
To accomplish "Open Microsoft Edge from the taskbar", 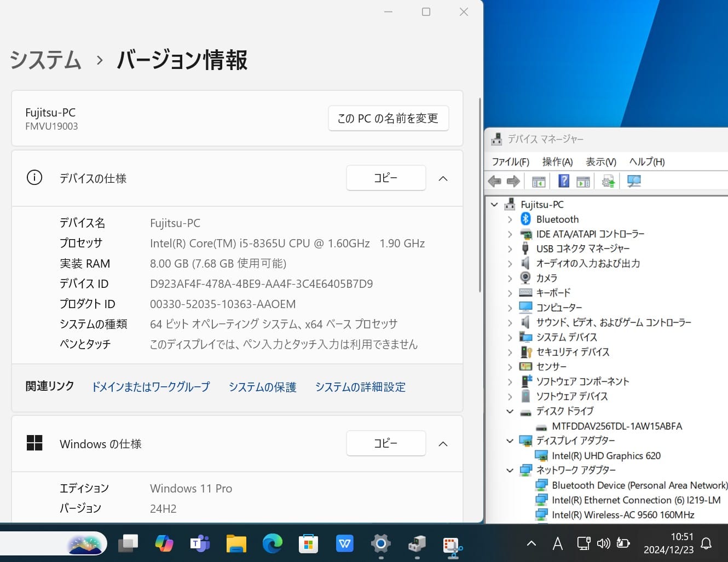I will [x=272, y=543].
